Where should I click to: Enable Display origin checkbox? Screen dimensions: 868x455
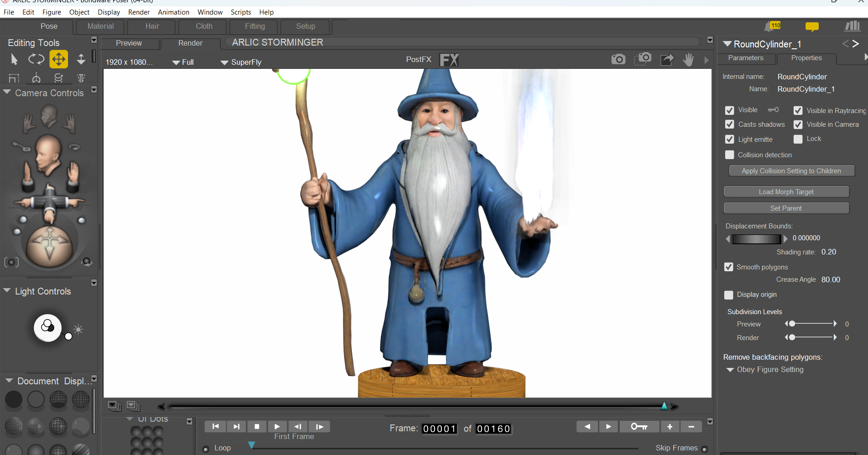coord(729,295)
